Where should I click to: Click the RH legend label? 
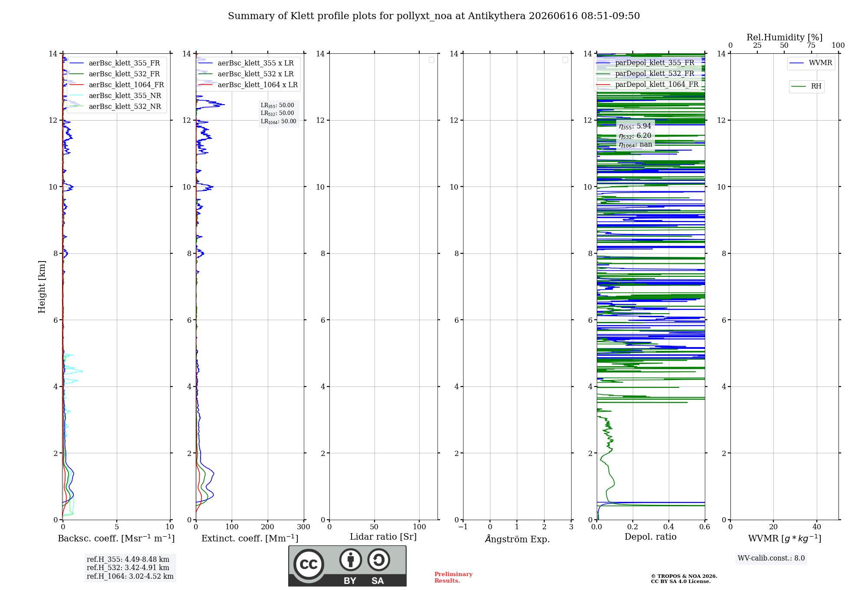816,86
